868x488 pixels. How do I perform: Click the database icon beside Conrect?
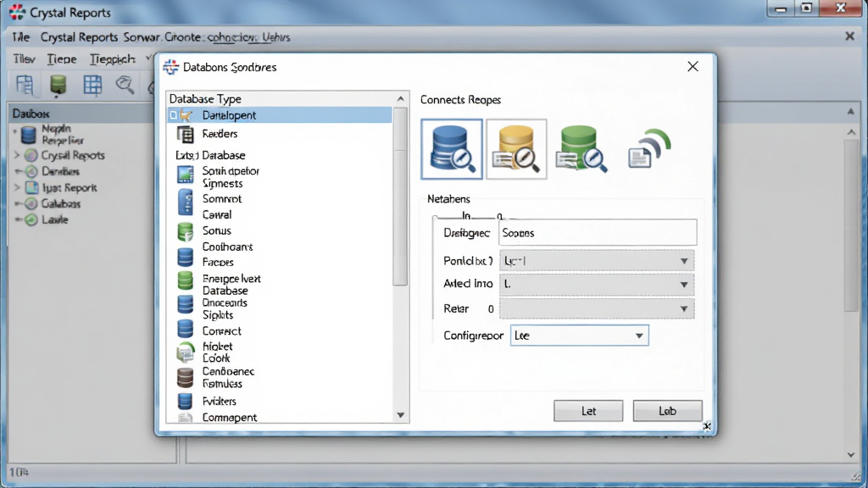tap(185, 329)
